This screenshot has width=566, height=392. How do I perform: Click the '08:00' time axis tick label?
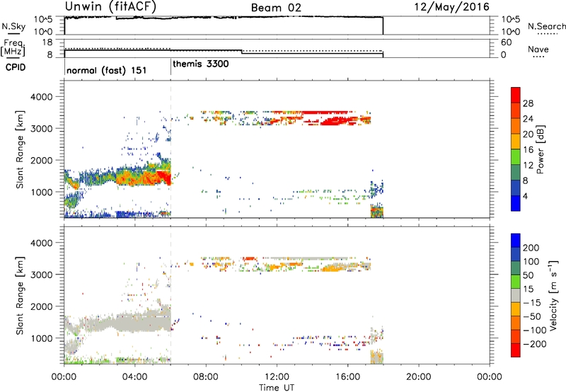205,377
